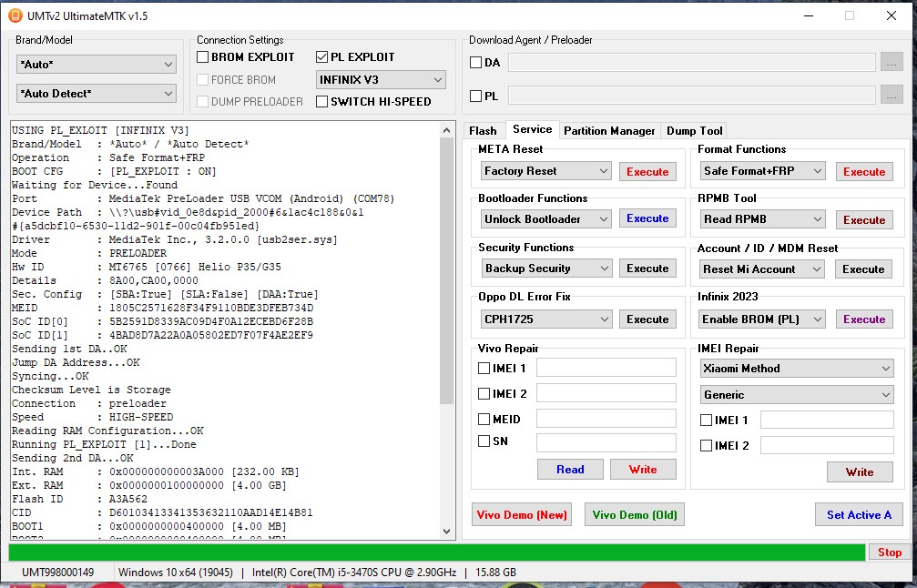Open the Safe Format+FRP dropdown
This screenshot has width=917, height=588.
pyautogui.click(x=763, y=171)
